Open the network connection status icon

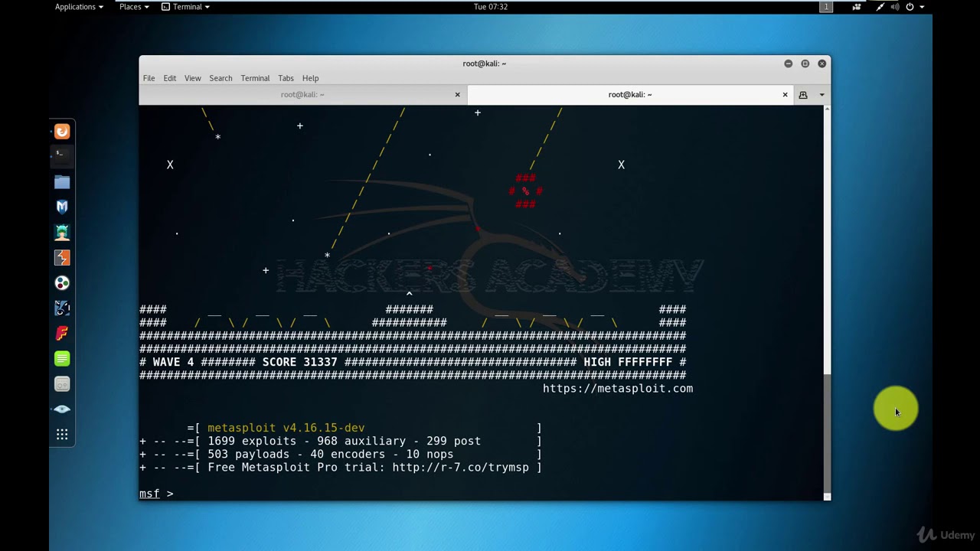click(880, 7)
